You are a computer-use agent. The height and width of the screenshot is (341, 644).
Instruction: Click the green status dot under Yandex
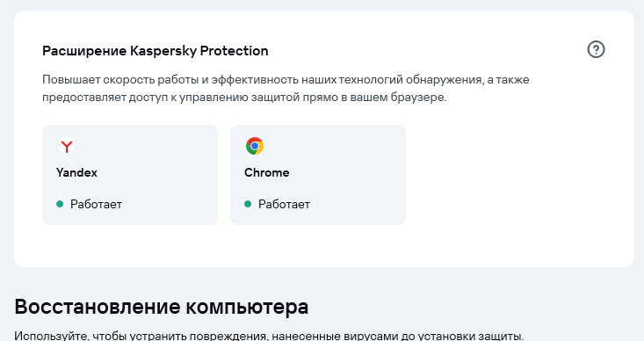60,204
